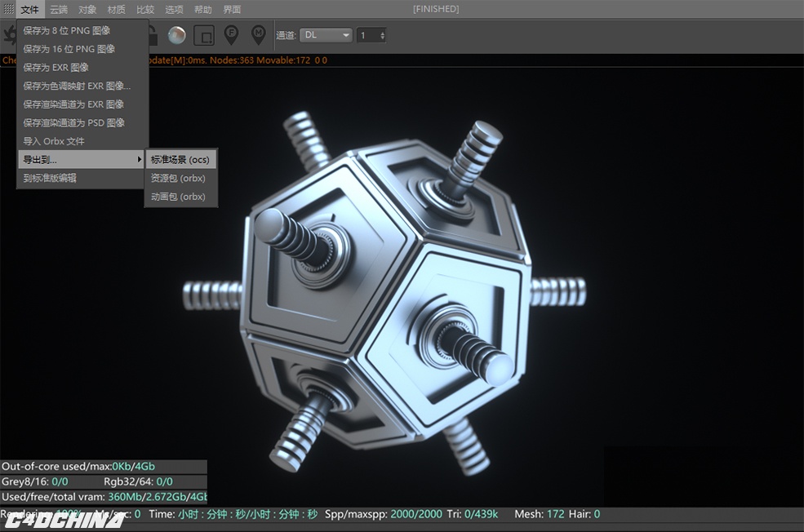This screenshot has height=532, width=804.
Task: Choose 保存渲染通道为 PSD 图像
Action: [82, 123]
